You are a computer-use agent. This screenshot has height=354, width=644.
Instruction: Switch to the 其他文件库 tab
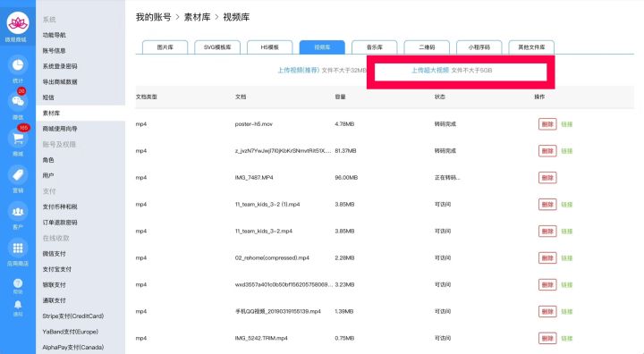tap(531, 47)
